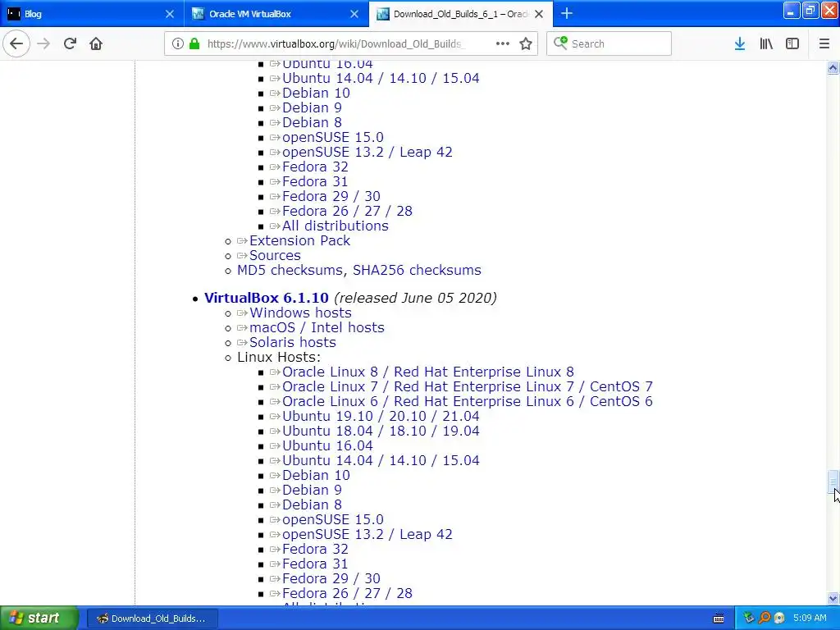Image resolution: width=840 pixels, height=630 pixels.
Task: Click the first system tray icon
Action: click(x=748, y=618)
